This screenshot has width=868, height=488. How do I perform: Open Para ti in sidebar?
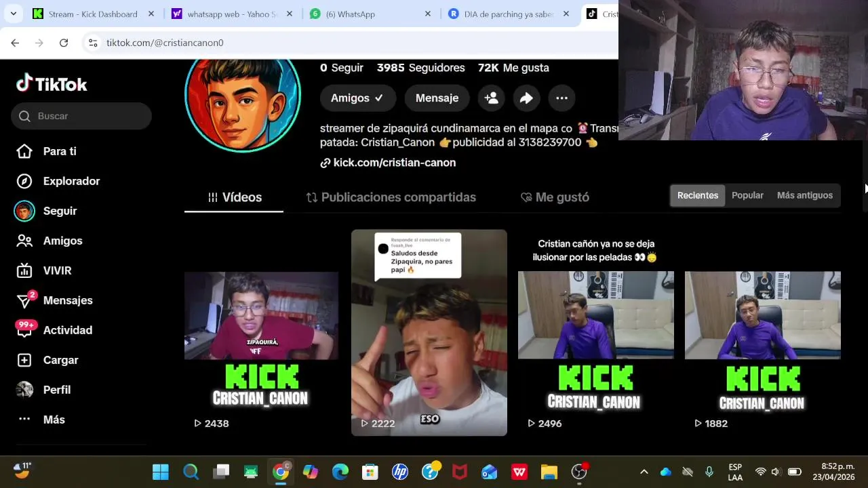click(x=60, y=151)
